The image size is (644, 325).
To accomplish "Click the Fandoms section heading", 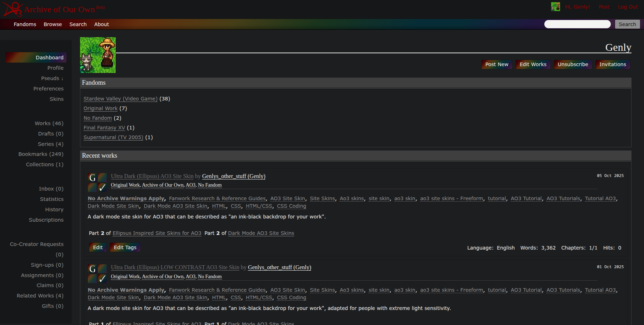I will click(x=94, y=83).
